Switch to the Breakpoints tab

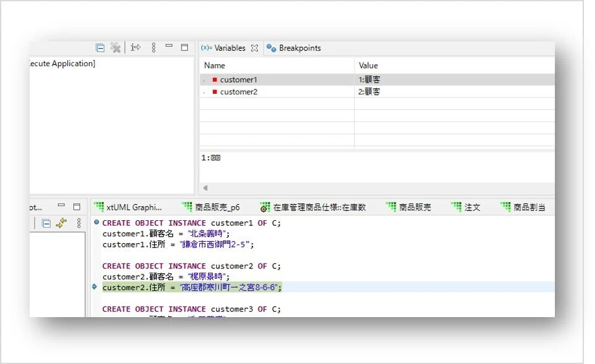(x=294, y=48)
